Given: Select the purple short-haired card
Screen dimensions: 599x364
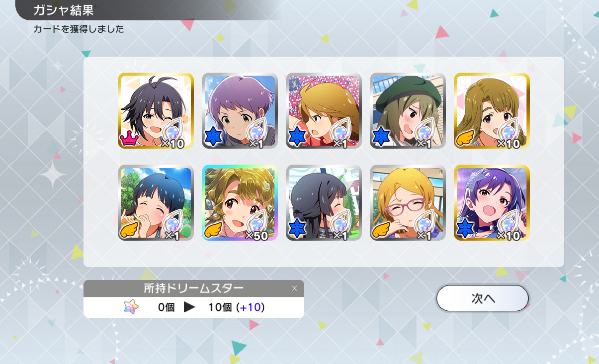Looking at the screenshot, I should (240, 111).
